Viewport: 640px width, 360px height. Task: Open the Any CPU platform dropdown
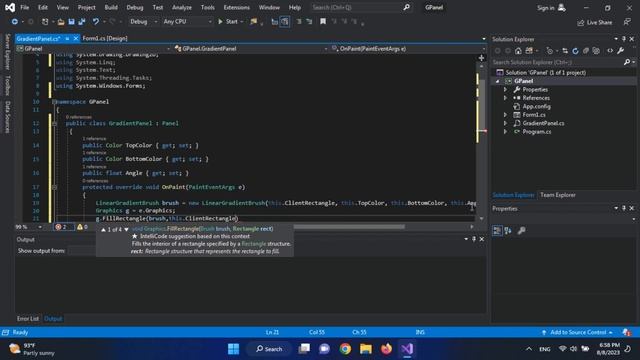(187, 22)
